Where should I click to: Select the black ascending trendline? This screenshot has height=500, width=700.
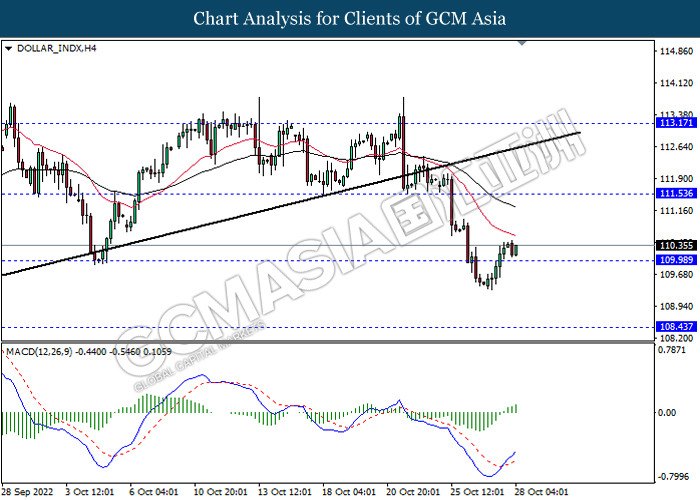(290, 204)
